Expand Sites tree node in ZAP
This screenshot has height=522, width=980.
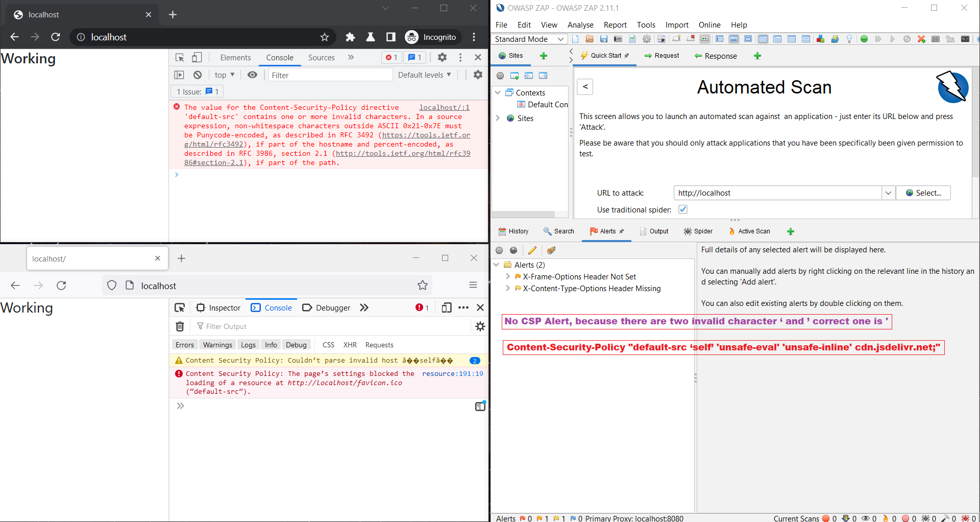click(498, 118)
